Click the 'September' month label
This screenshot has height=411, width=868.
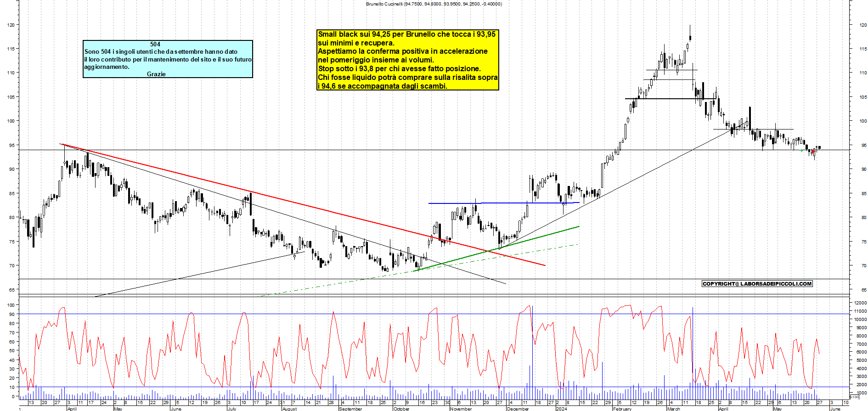pyautogui.click(x=350, y=409)
